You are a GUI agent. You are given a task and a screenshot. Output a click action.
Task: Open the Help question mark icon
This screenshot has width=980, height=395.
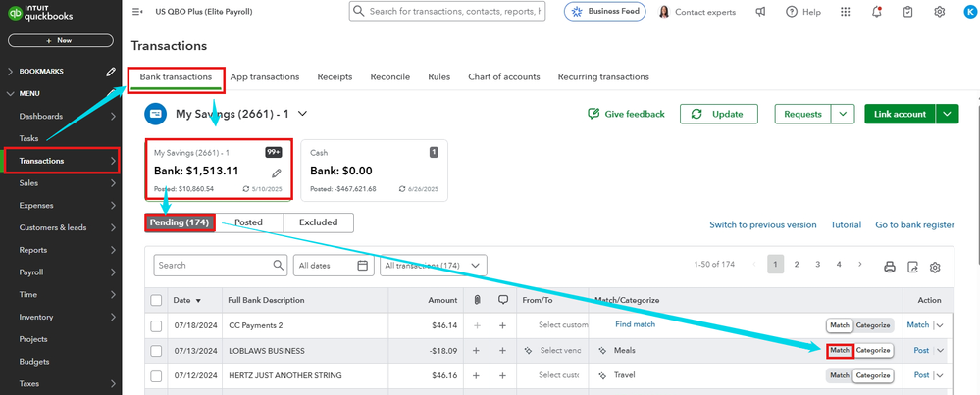point(792,11)
